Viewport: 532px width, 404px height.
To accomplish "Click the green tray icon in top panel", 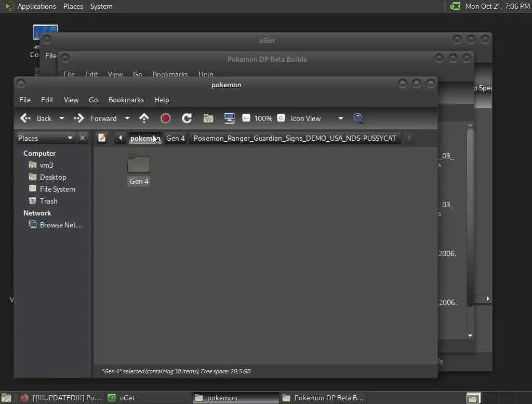I will (455, 6).
